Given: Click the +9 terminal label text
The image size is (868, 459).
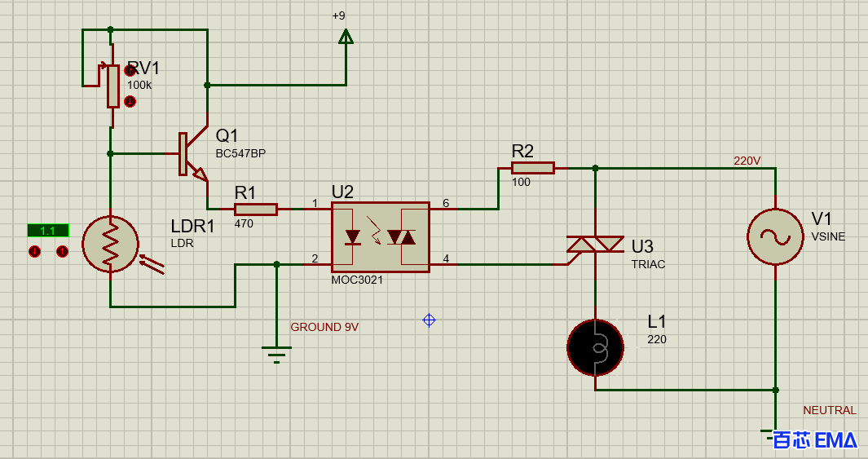Looking at the screenshot, I should point(339,15).
